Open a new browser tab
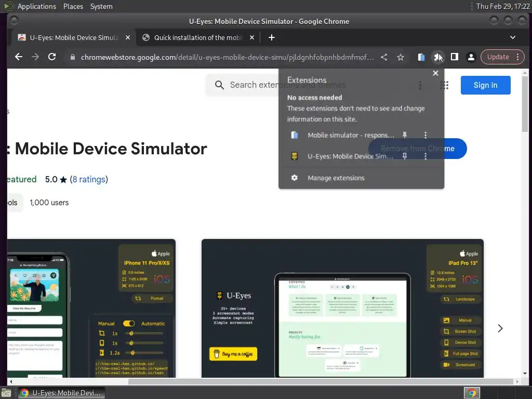The height and width of the screenshot is (399, 532). tap(271, 37)
